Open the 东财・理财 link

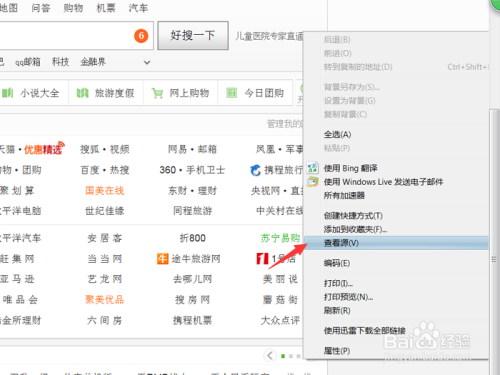[x=192, y=191]
